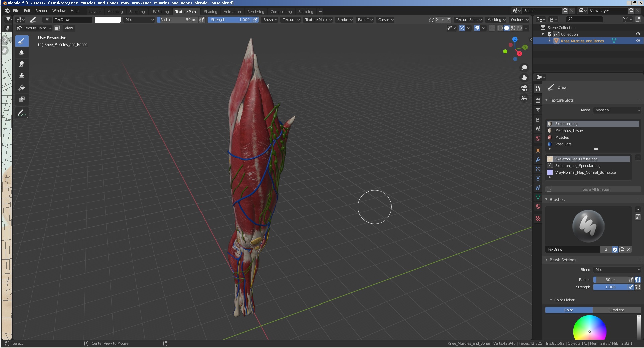This screenshot has height=348, width=644.
Task: Switch to Gradient color mode
Action: [x=617, y=310]
